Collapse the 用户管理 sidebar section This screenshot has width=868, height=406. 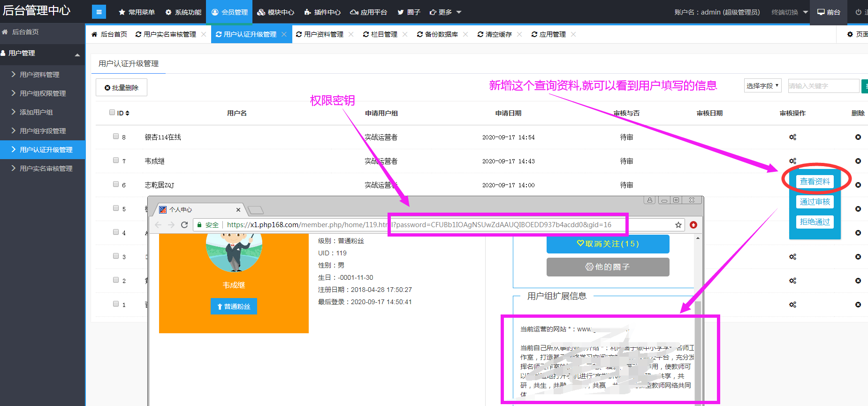coord(77,54)
